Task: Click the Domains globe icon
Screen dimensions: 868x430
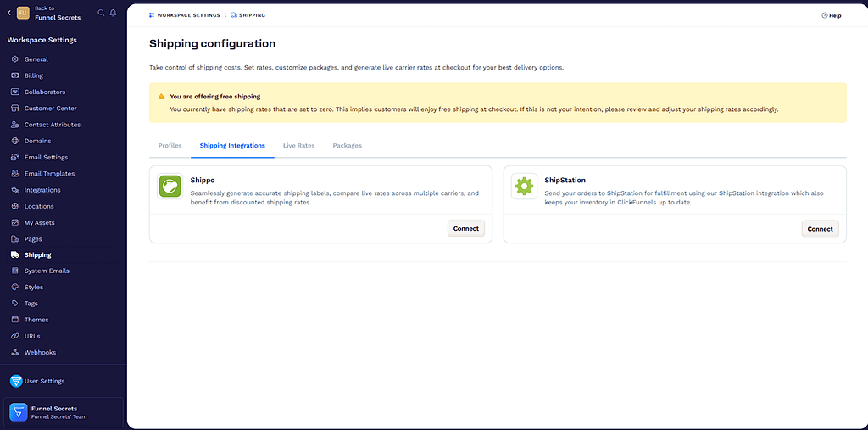Action: (x=15, y=141)
